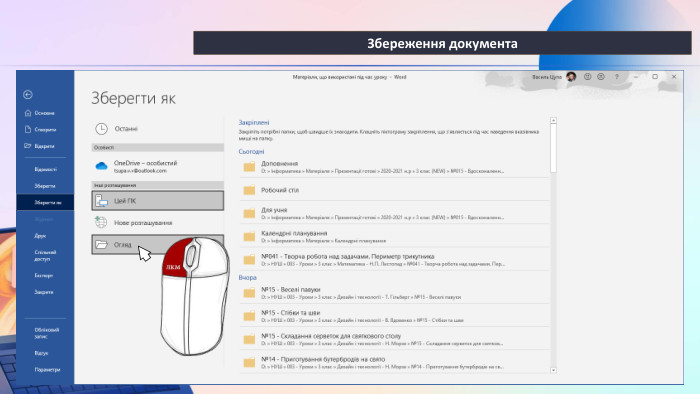The width and height of the screenshot is (700, 394).
Task: Click the frown feedback icon
Action: tap(601, 77)
